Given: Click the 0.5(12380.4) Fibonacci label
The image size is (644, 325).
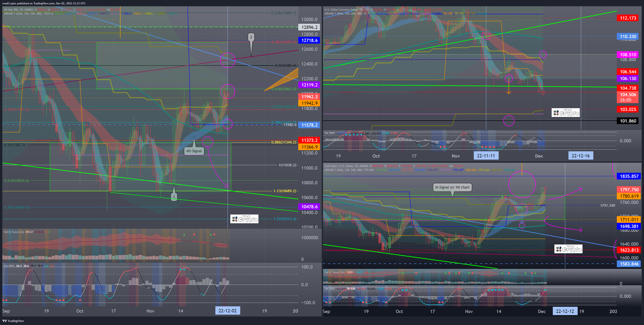Looking at the screenshot, I should (286, 65).
